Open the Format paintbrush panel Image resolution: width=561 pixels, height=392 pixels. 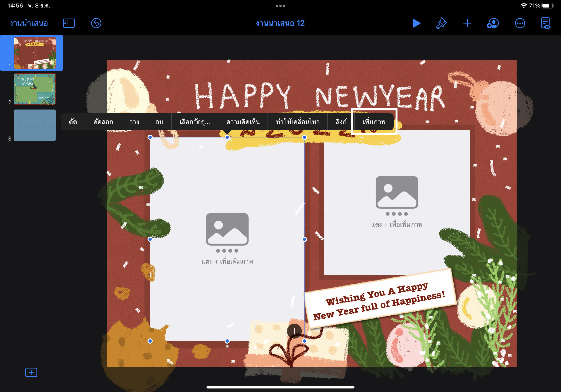[x=441, y=23]
